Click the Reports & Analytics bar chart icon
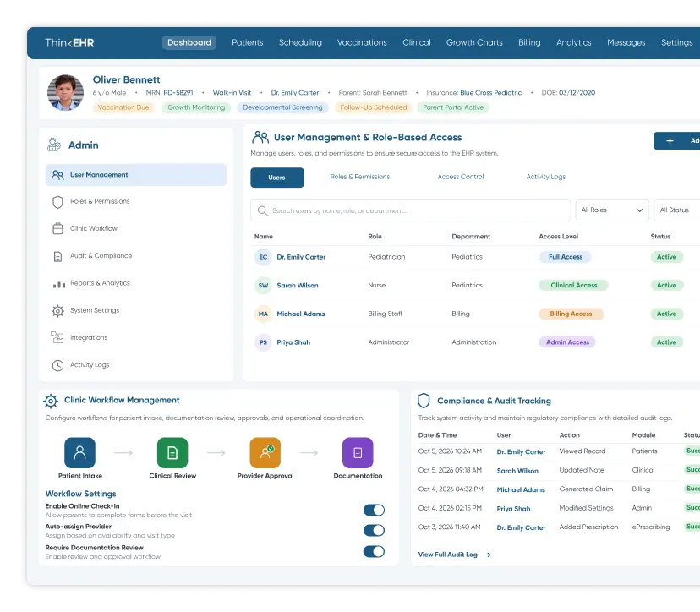700x612 pixels. pos(59,284)
